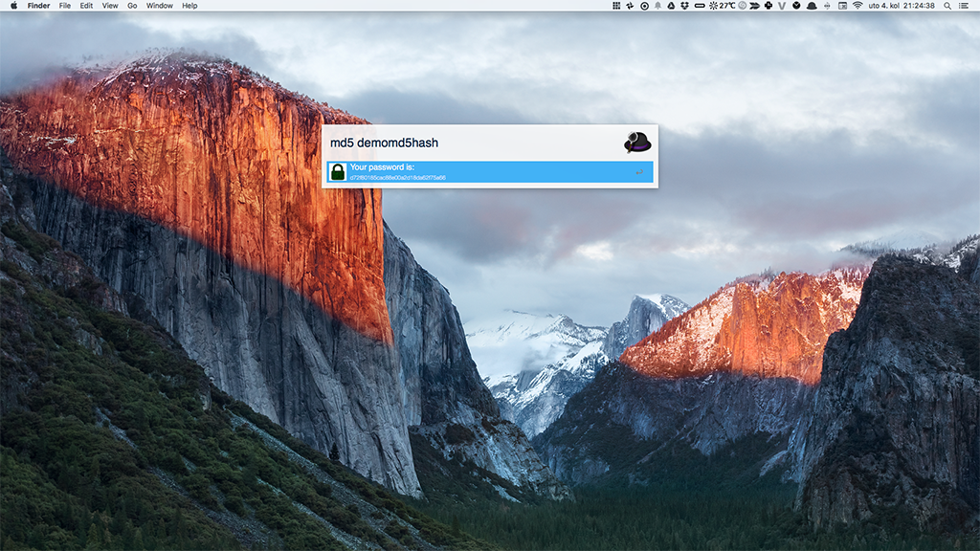Screen dimensions: 980x551
Task: Open the Apple menu
Action: (13, 6)
